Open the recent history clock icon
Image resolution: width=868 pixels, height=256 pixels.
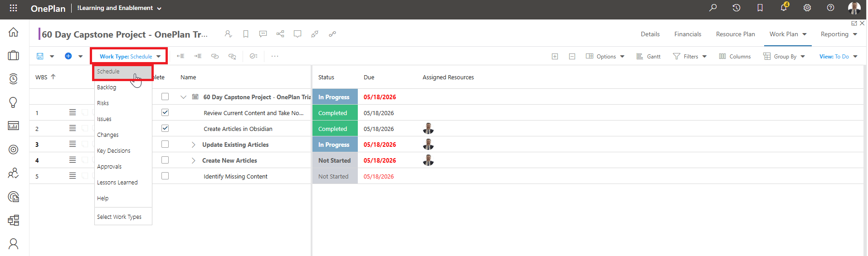click(x=736, y=8)
